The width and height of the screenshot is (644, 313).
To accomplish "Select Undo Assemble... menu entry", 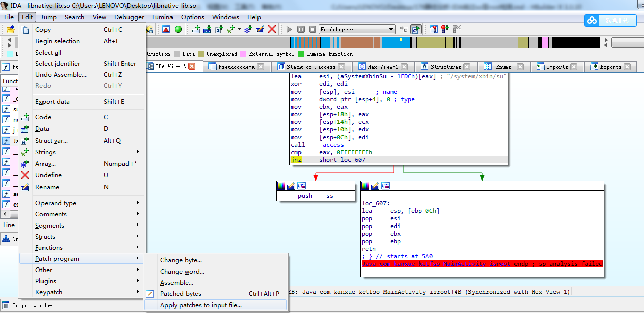I will 82,74.
